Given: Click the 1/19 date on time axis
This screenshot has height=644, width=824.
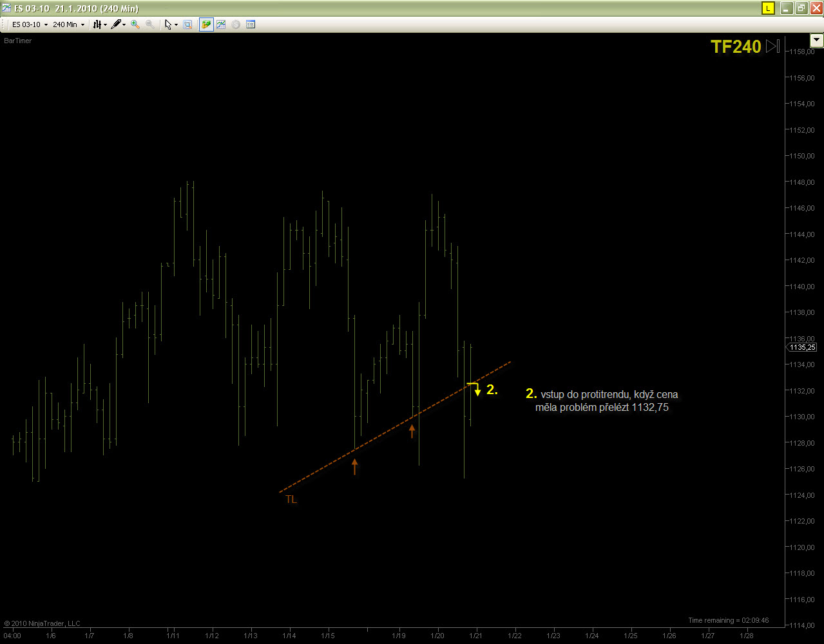Looking at the screenshot, I should (x=399, y=636).
